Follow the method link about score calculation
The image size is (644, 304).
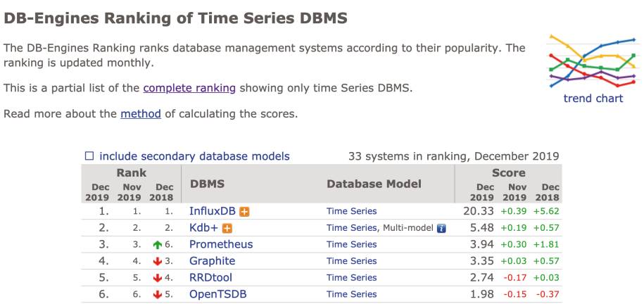(141, 113)
